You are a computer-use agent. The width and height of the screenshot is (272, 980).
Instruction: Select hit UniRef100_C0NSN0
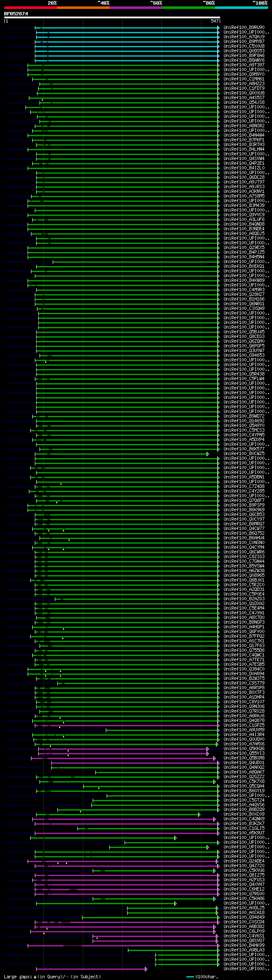pyautogui.click(x=244, y=543)
